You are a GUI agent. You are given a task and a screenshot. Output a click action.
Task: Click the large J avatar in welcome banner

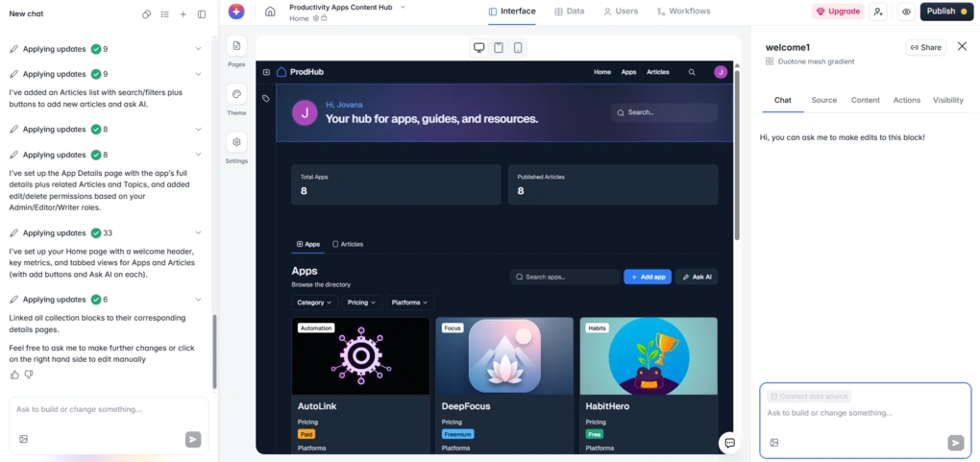point(305,113)
